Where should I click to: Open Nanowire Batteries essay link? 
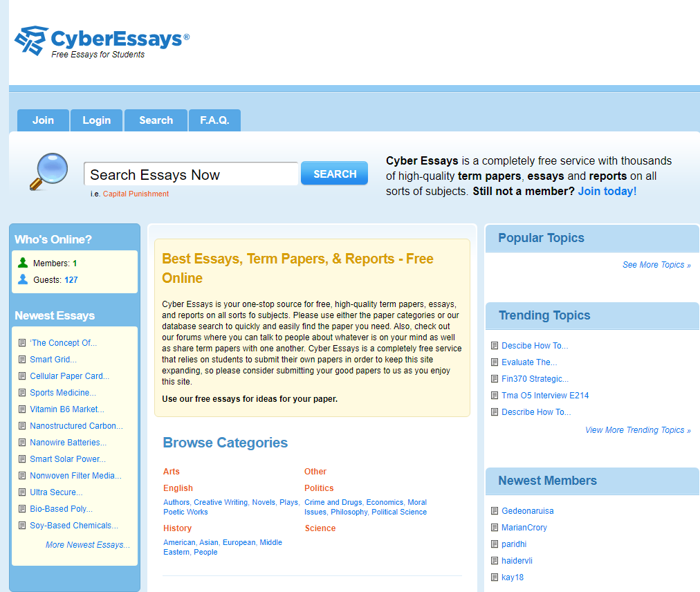[68, 443]
